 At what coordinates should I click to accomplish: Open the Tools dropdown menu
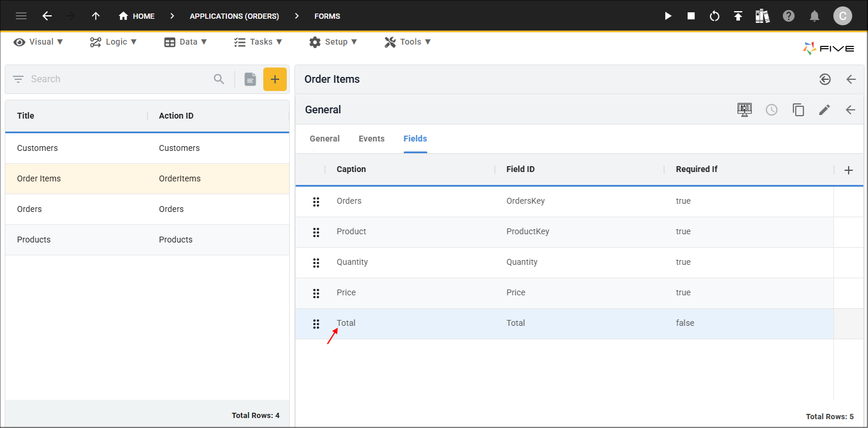408,42
